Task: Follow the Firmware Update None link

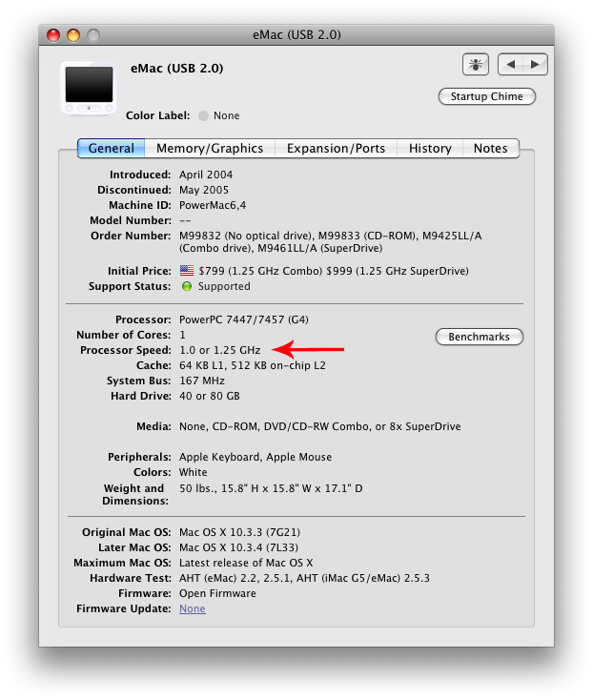Action: [x=193, y=608]
